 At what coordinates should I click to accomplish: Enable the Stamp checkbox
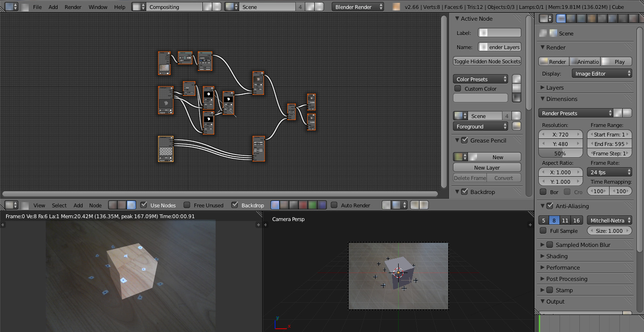coord(550,290)
